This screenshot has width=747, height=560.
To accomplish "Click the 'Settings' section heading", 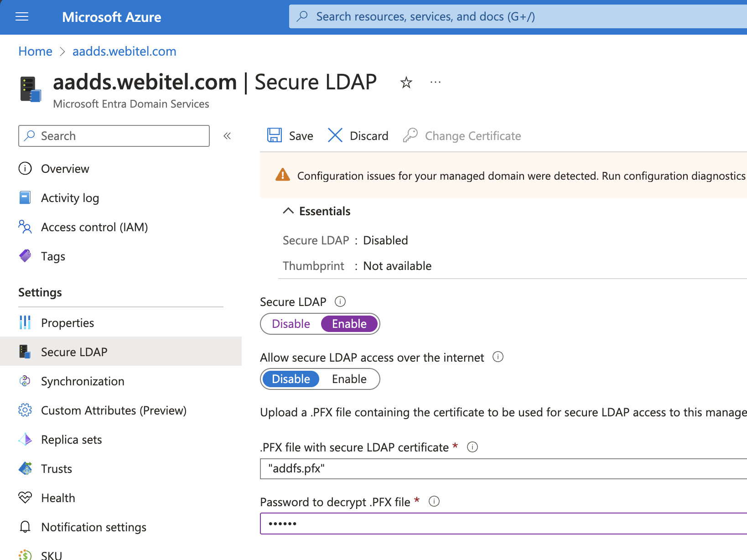I will coord(40,292).
